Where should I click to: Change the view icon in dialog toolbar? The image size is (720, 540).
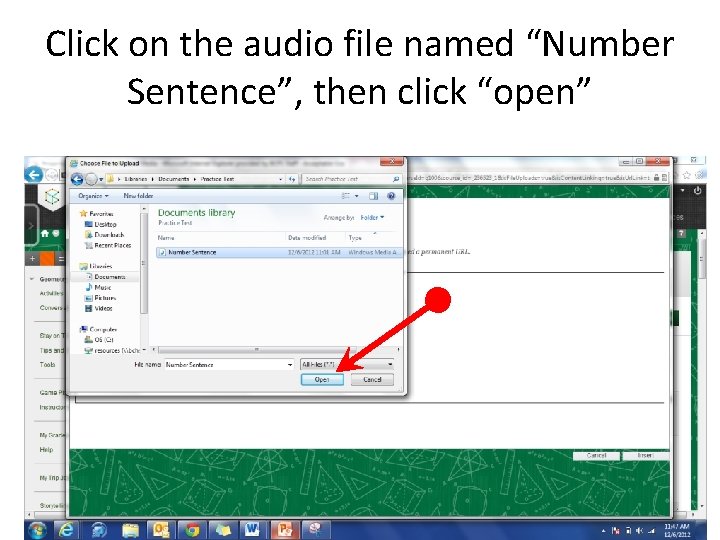tap(346, 196)
